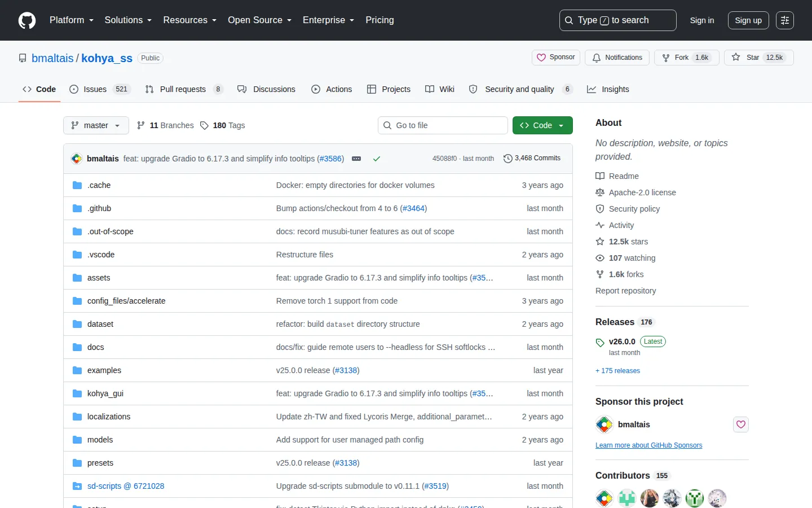
Task: Click the fork icon next to 1.6k forks
Action: point(600,274)
